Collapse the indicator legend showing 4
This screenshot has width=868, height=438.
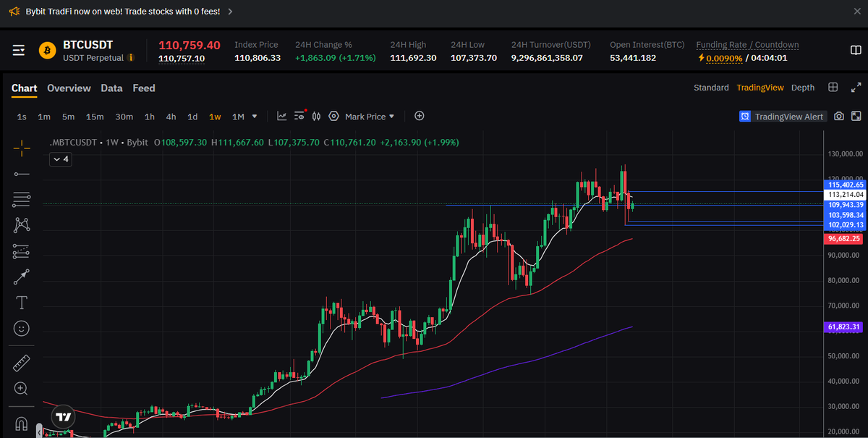[x=60, y=159]
